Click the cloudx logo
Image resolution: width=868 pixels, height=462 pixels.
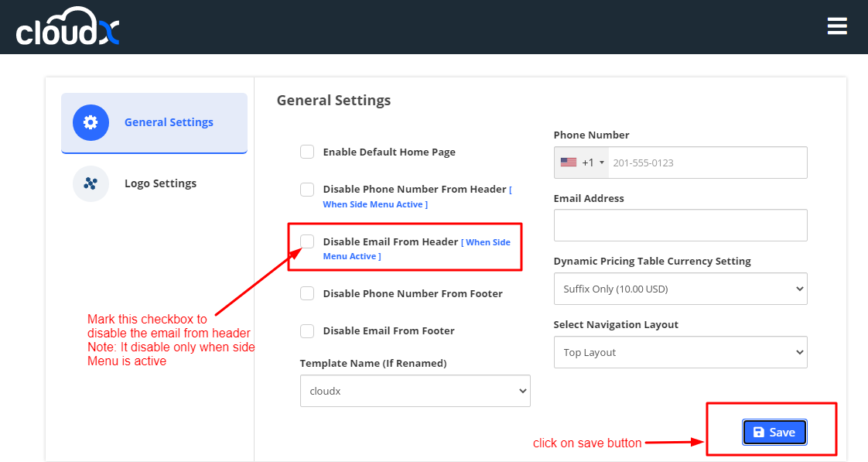tap(68, 27)
